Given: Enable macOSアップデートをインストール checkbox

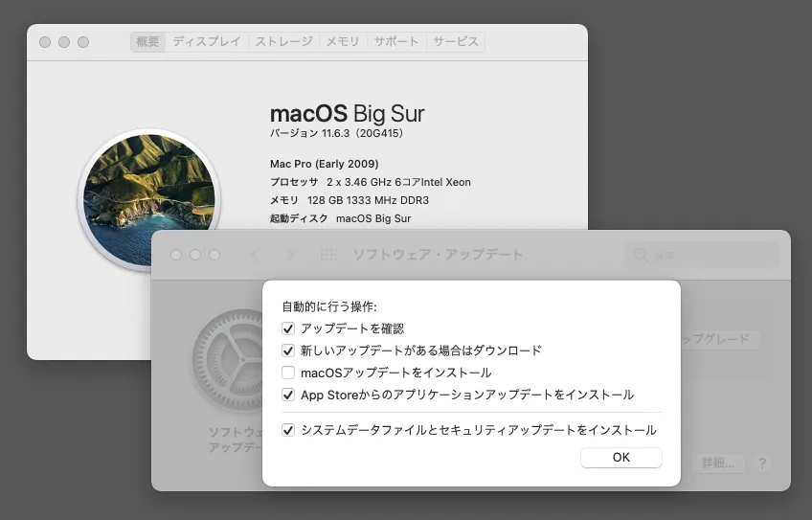Looking at the screenshot, I should pyautogui.click(x=288, y=373).
